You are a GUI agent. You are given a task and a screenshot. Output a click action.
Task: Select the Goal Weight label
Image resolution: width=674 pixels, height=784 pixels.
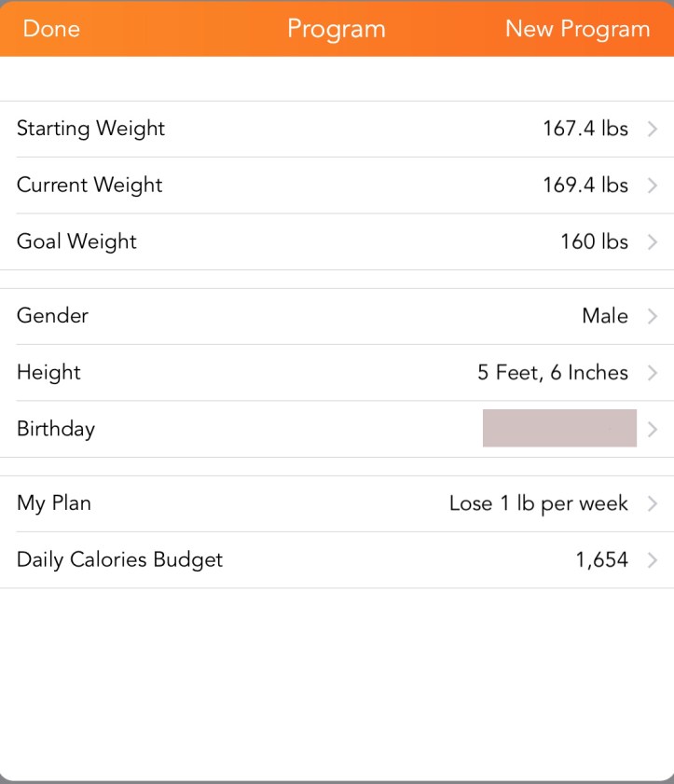76,241
